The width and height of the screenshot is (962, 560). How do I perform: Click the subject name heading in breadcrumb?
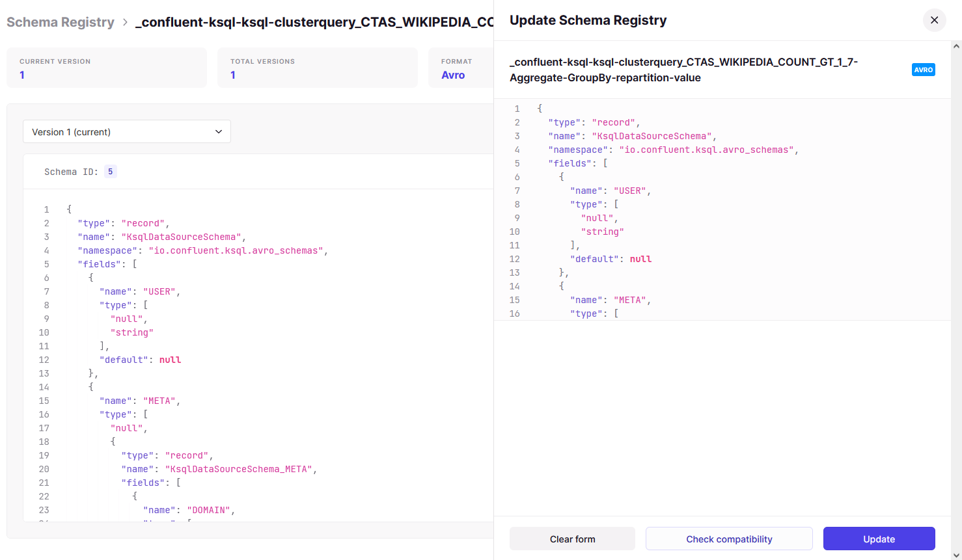tap(314, 22)
